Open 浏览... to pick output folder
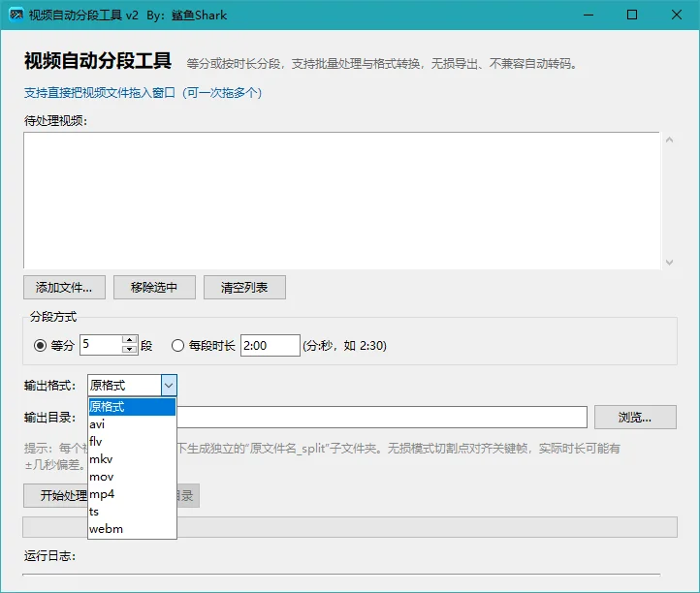 point(635,418)
